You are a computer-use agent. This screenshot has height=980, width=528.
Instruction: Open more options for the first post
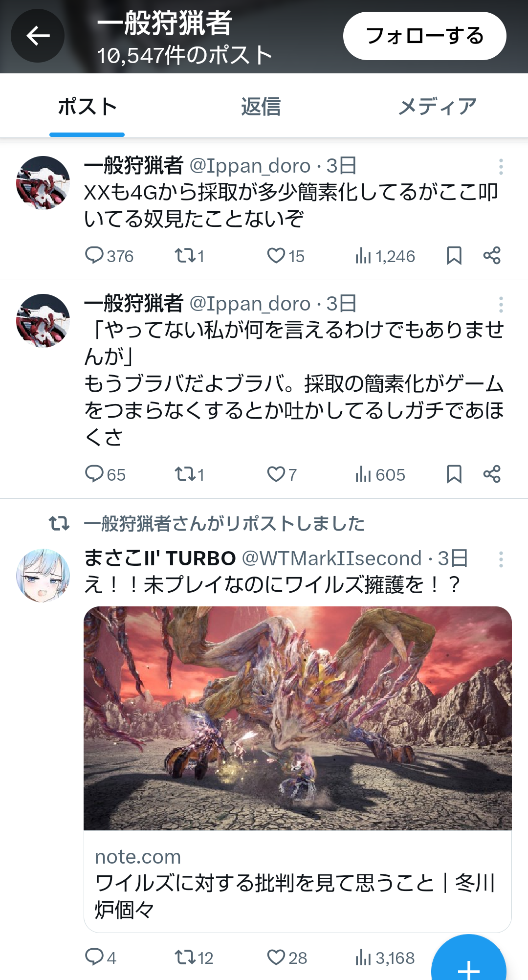click(x=501, y=167)
